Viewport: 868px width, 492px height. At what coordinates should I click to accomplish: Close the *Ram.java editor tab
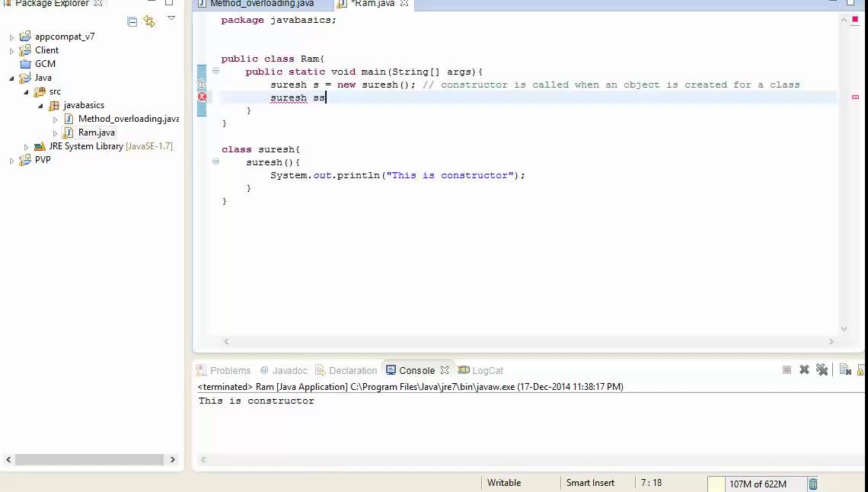coord(404,3)
